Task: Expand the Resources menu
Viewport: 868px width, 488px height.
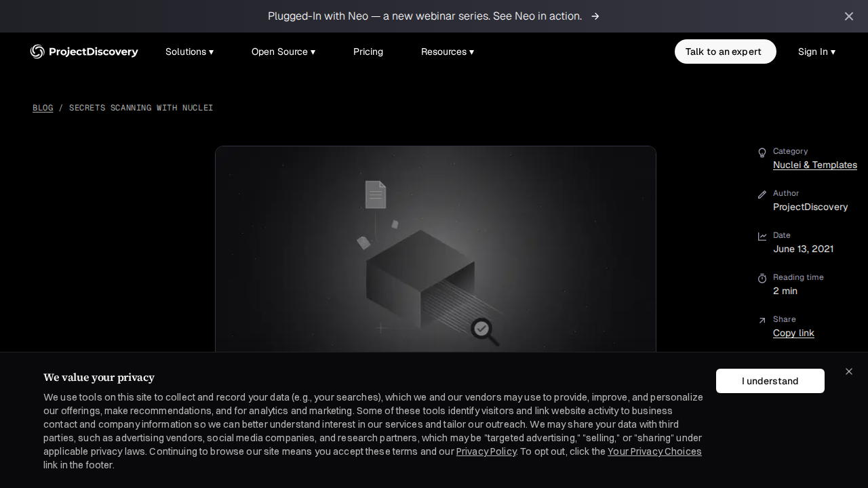Action: [448, 52]
